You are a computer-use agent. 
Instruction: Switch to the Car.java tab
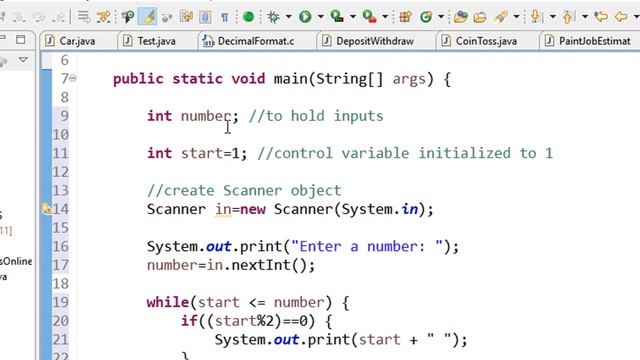coord(77,41)
